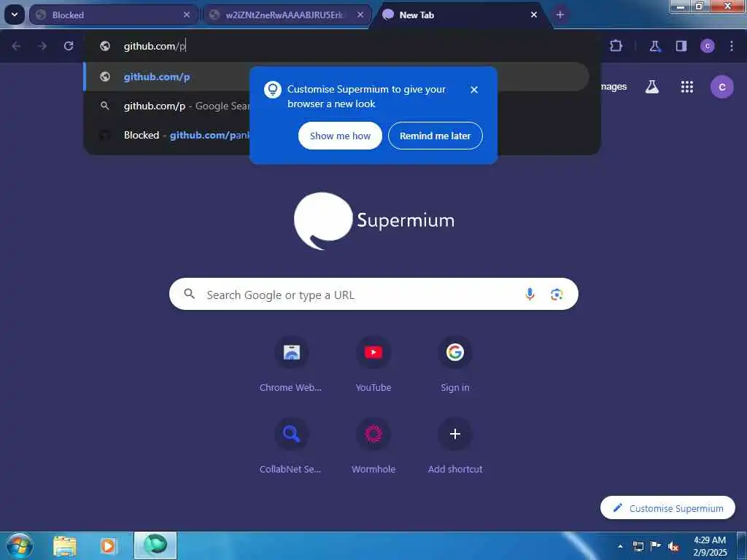Click the Customise Supermium button

(x=667, y=508)
